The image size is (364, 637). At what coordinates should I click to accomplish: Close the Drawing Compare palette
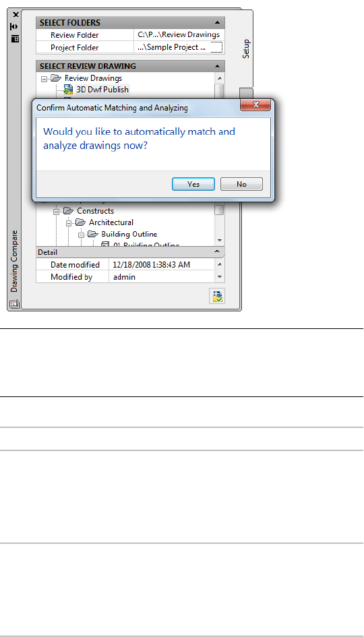tap(15, 15)
